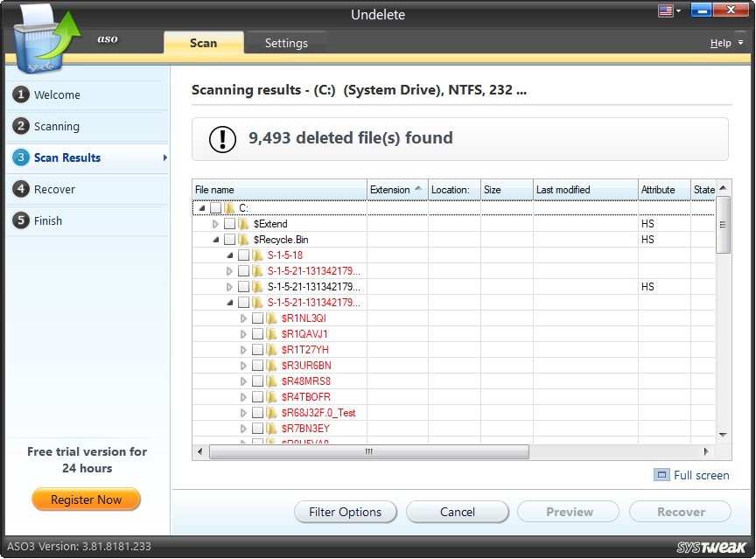Screen dimensions: 756x559
Task: Click the folder icon of $Recycle.Bin
Action: click(242, 239)
